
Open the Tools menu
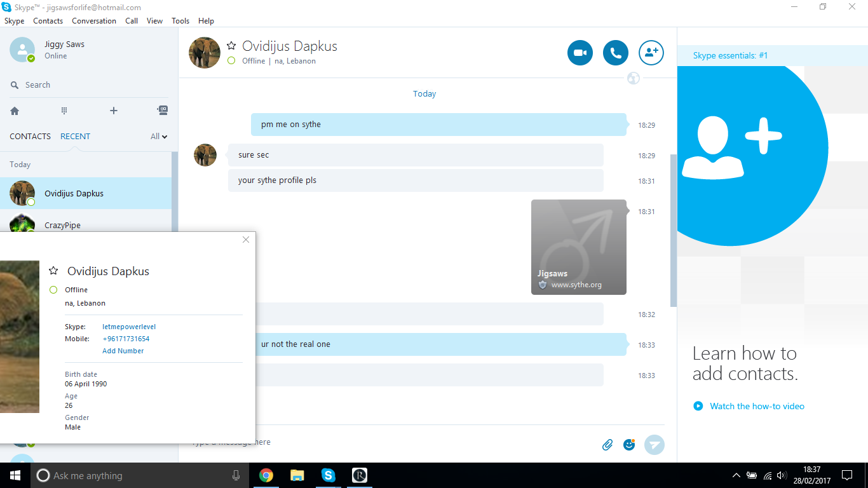click(x=180, y=21)
